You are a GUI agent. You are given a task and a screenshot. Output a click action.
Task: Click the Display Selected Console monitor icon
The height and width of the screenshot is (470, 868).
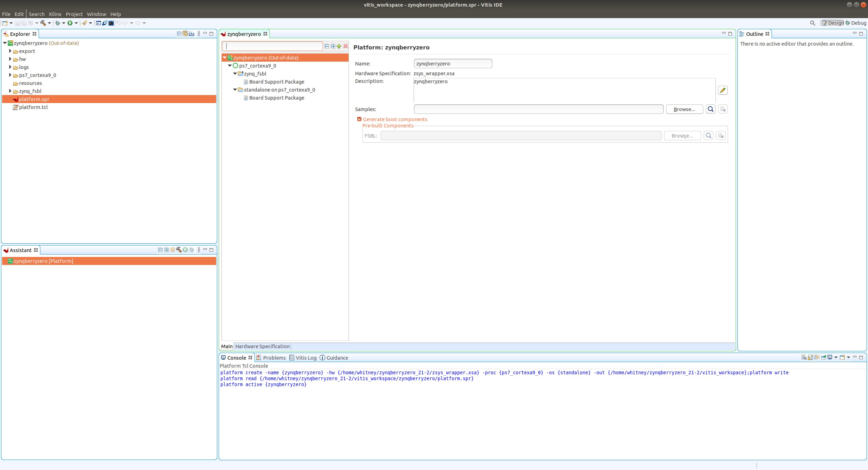pos(830,357)
